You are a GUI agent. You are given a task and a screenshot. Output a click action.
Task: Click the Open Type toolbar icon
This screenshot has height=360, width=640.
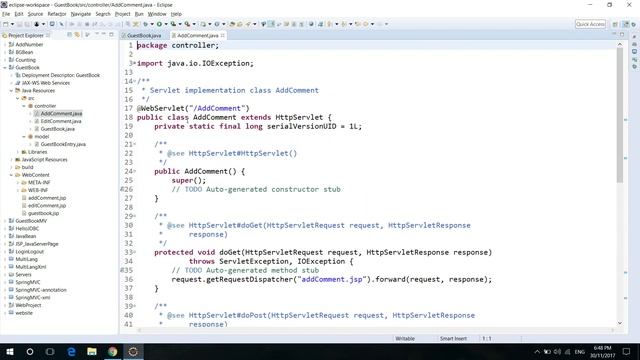pos(232,24)
